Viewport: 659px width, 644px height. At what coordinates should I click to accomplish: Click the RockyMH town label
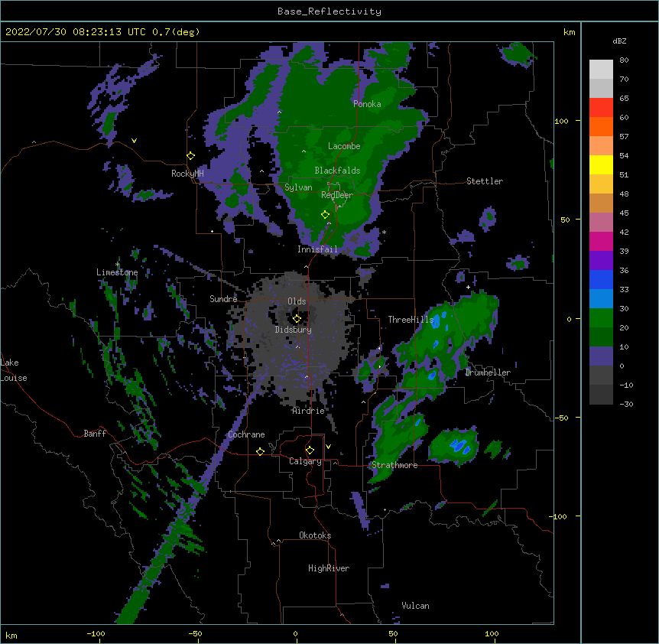click(187, 174)
